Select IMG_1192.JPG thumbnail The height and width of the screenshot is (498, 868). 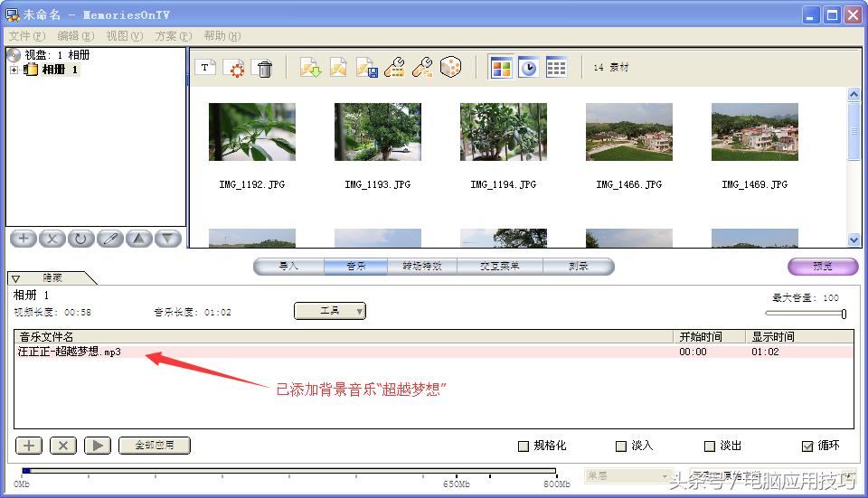[x=252, y=132]
